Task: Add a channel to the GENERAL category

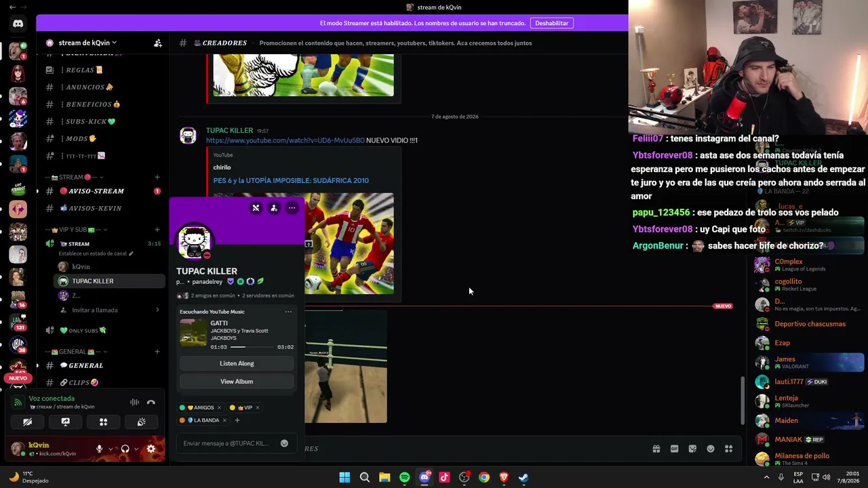Action: pyautogui.click(x=157, y=352)
